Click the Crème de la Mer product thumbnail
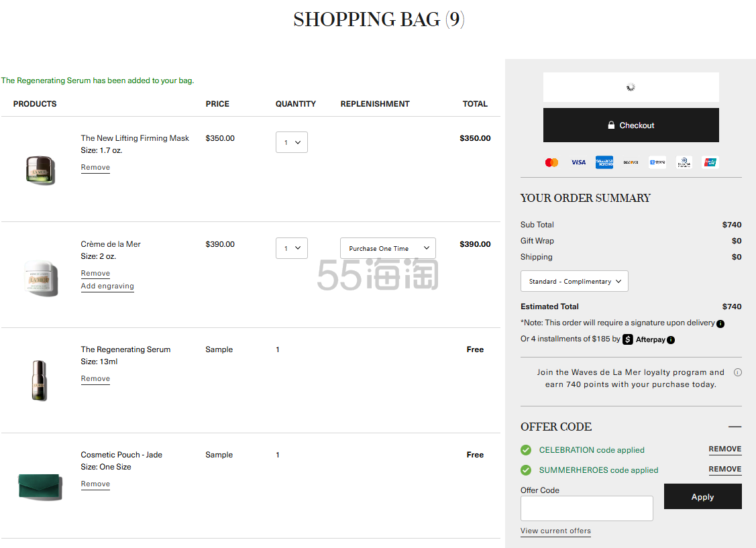 (x=41, y=278)
